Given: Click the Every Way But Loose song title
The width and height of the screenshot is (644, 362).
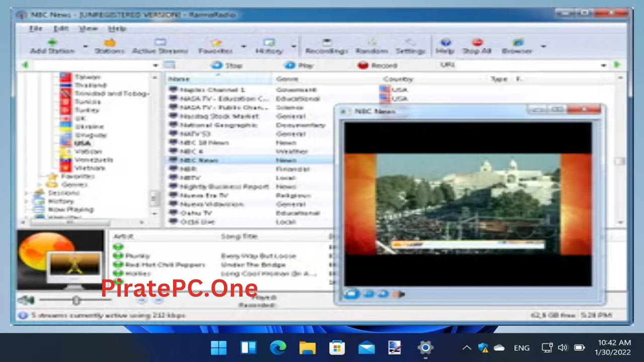Looking at the screenshot, I should (258, 256).
